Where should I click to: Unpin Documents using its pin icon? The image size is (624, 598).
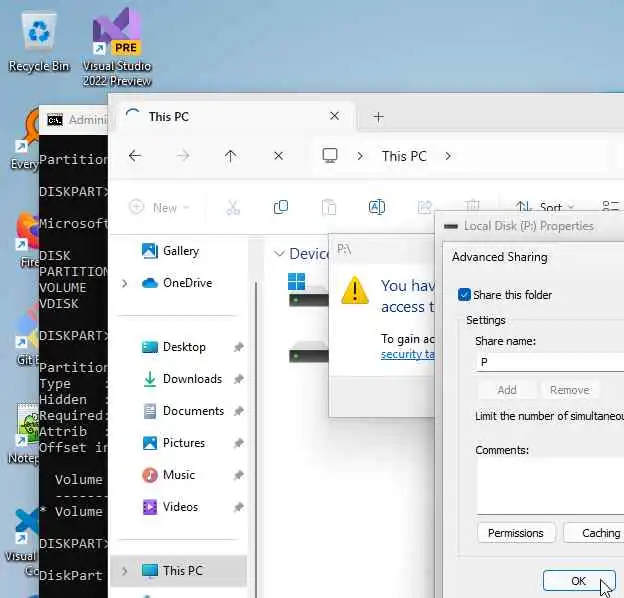click(x=238, y=411)
